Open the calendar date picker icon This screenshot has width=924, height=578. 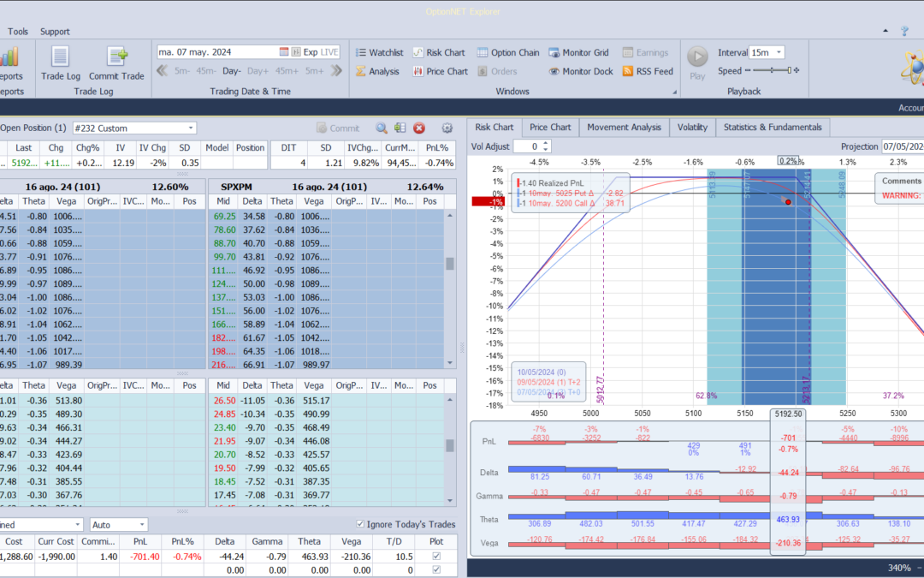284,52
